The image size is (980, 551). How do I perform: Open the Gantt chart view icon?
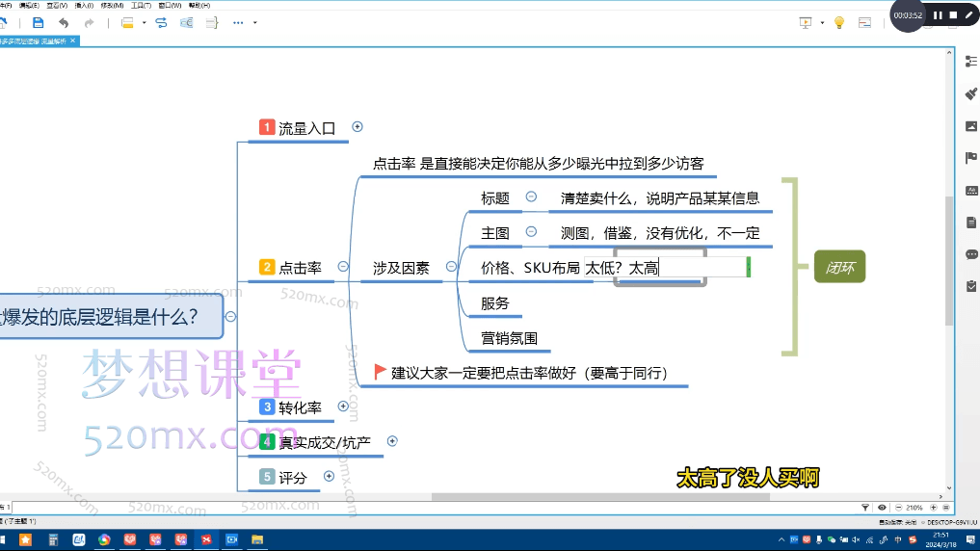865,23
